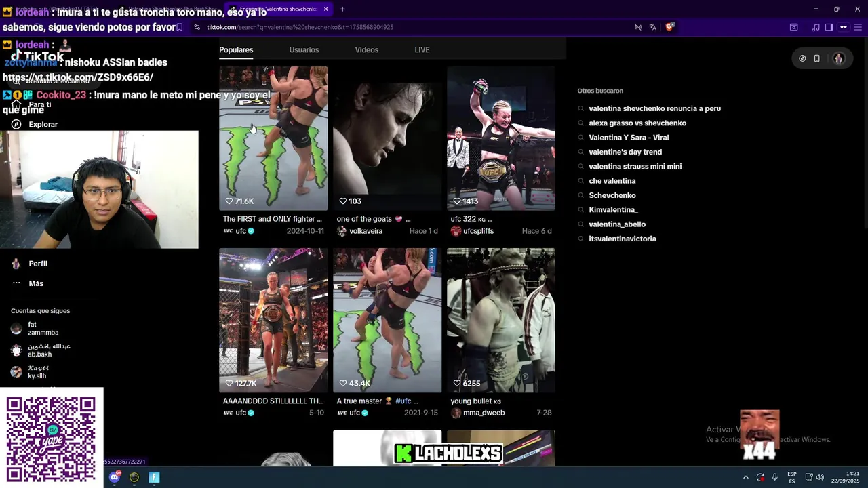Select the Populares tab
The image size is (868, 488).
(236, 49)
